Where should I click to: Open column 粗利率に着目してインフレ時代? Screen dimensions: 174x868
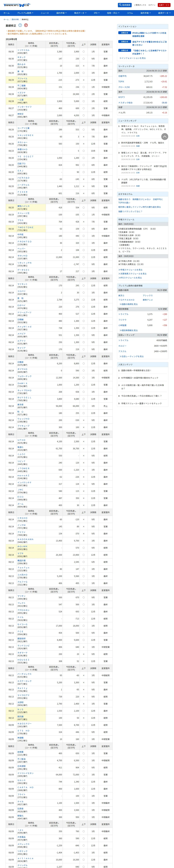point(139,207)
